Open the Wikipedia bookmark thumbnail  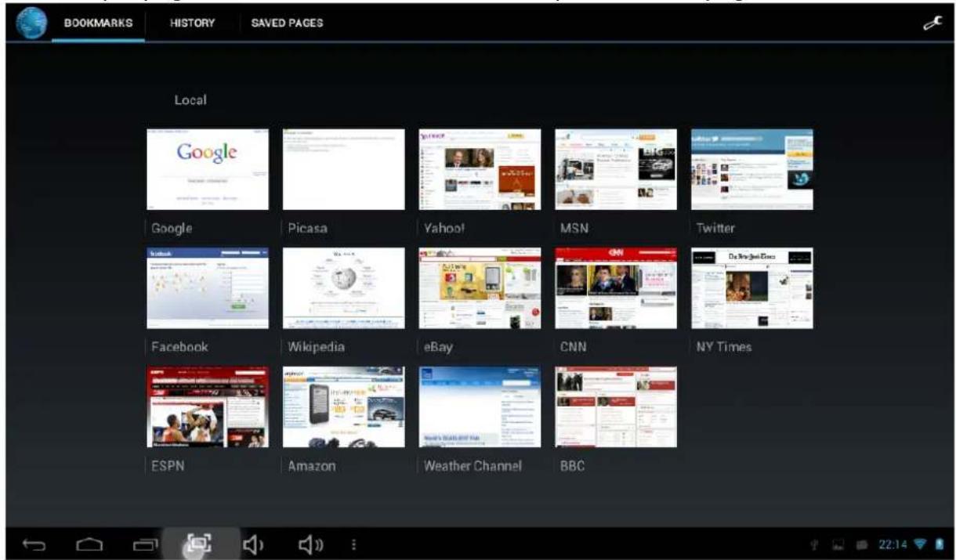tap(344, 288)
